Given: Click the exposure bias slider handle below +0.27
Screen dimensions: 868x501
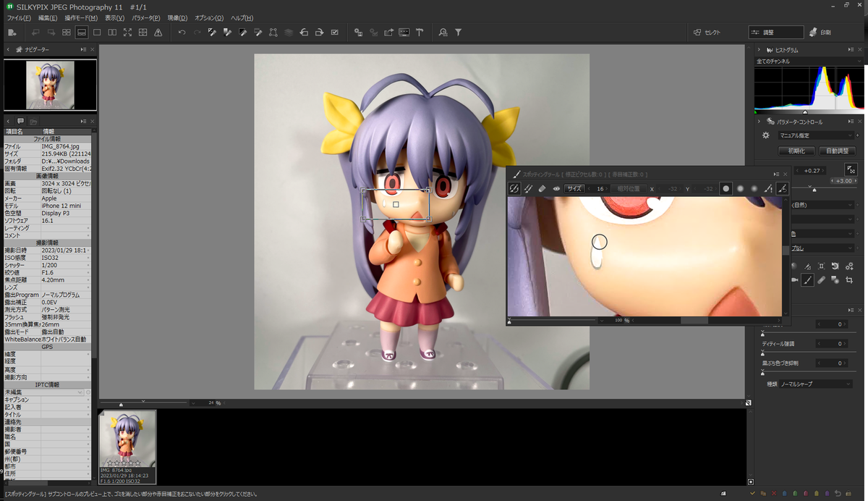Looking at the screenshot, I should pyautogui.click(x=814, y=189).
